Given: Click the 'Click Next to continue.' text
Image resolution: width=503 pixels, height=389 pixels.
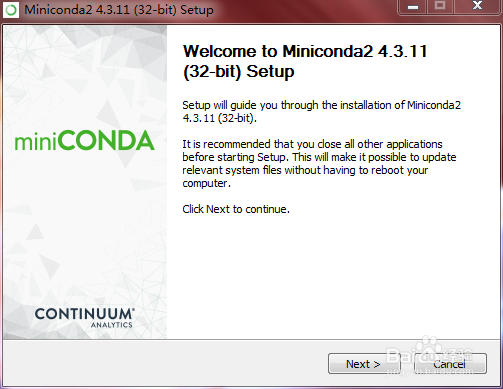Looking at the screenshot, I should pyautogui.click(x=236, y=209).
